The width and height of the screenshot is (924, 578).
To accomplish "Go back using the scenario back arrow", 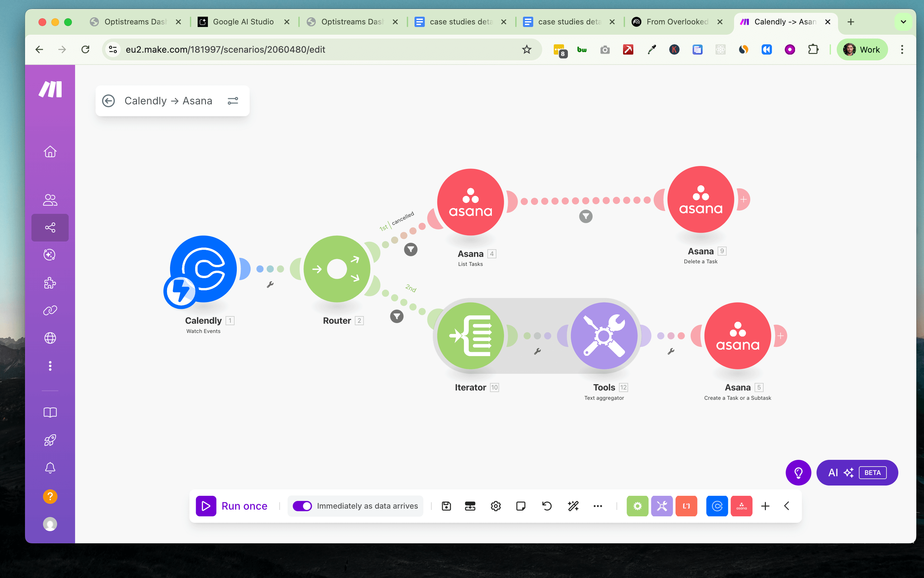I will (x=108, y=101).
